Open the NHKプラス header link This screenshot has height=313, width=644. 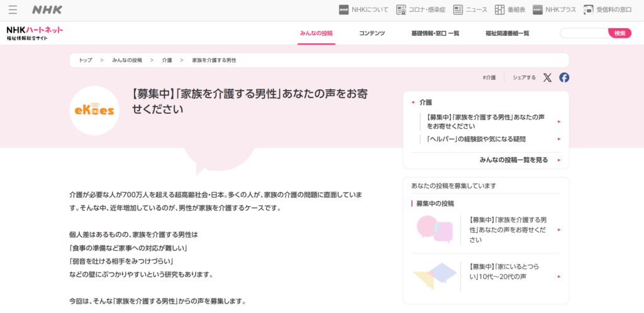[554, 10]
